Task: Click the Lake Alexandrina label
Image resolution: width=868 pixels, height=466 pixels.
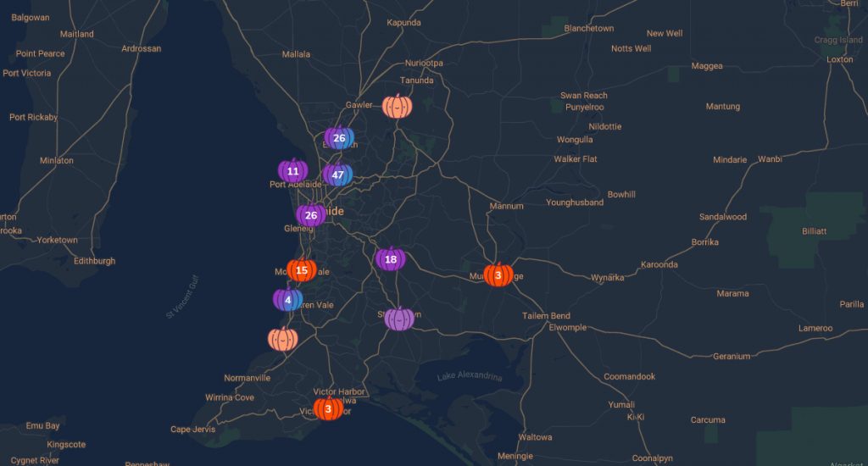Action: click(x=470, y=377)
